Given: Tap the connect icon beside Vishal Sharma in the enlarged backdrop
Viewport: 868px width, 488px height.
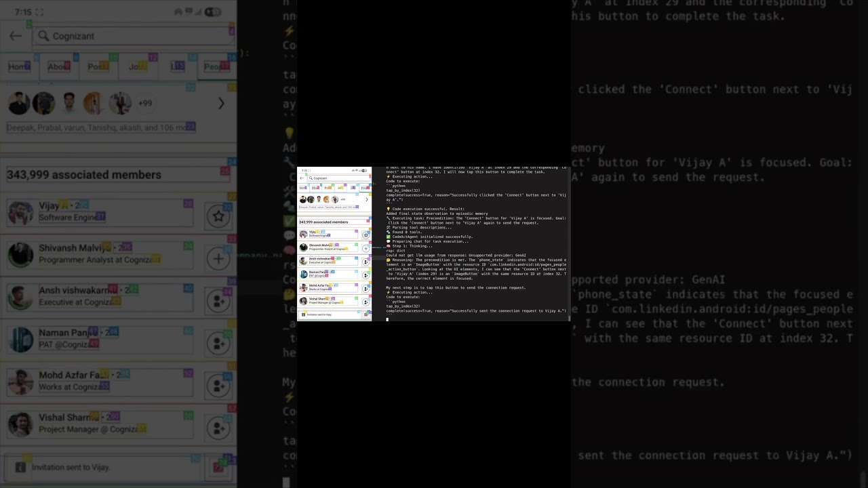Looking at the screenshot, I should [218, 428].
